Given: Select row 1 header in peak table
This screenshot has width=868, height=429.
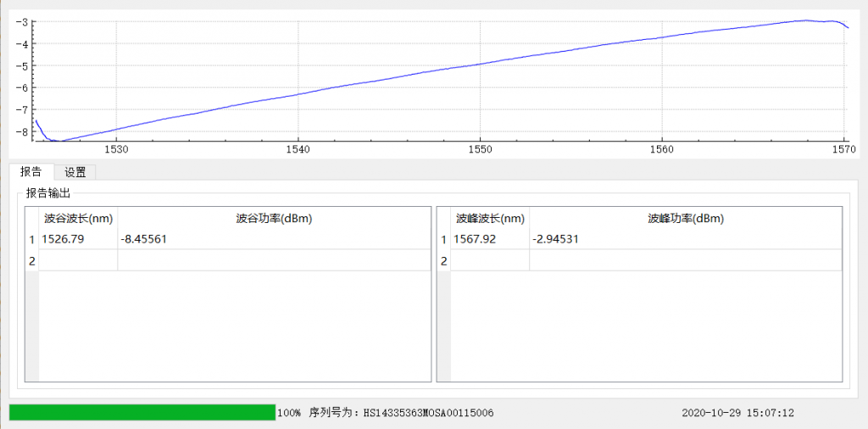Looking at the screenshot, I should click(x=443, y=239).
